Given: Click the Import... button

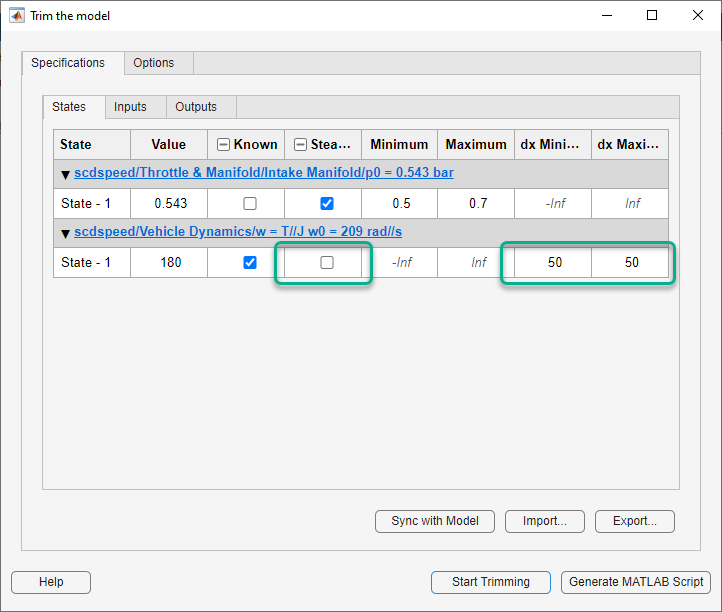Looking at the screenshot, I should coord(545,521).
